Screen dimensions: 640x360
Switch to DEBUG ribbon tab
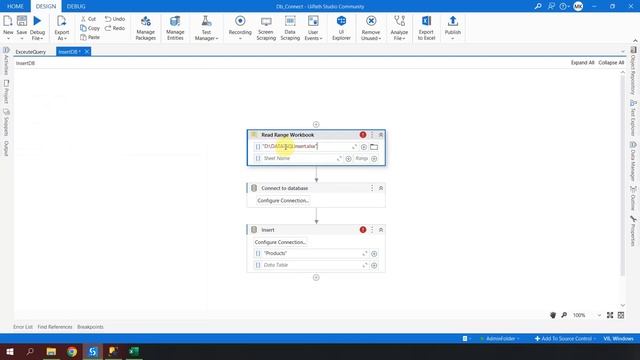76,6
